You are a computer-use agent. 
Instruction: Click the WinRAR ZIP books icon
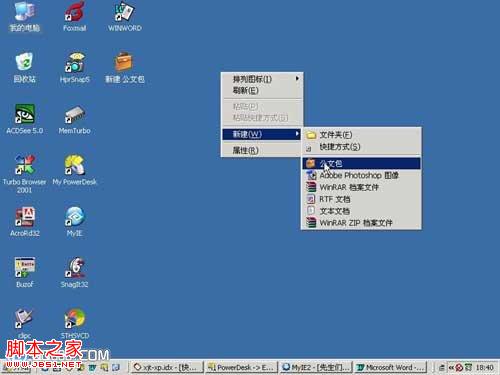(x=311, y=223)
